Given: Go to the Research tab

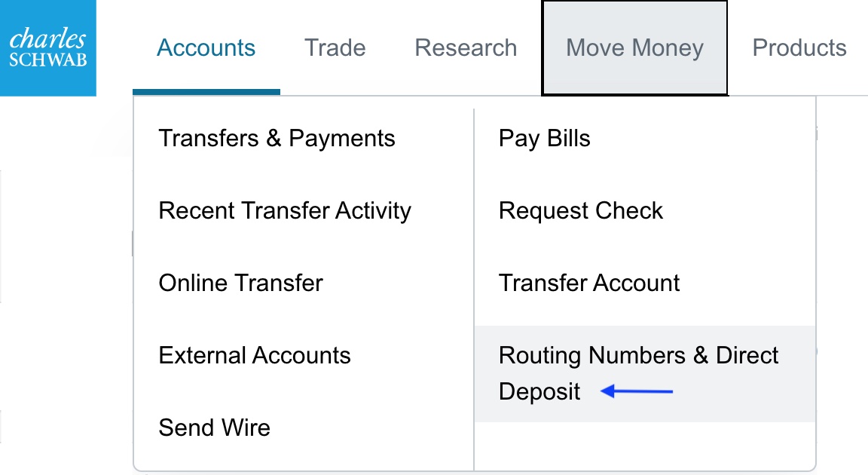Looking at the screenshot, I should [x=466, y=48].
